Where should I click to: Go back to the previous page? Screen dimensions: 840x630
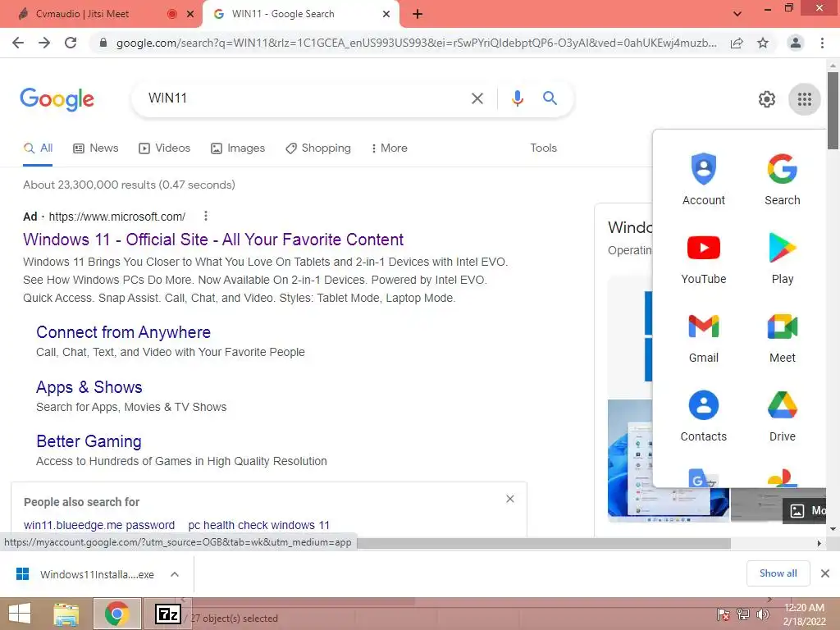click(18, 43)
